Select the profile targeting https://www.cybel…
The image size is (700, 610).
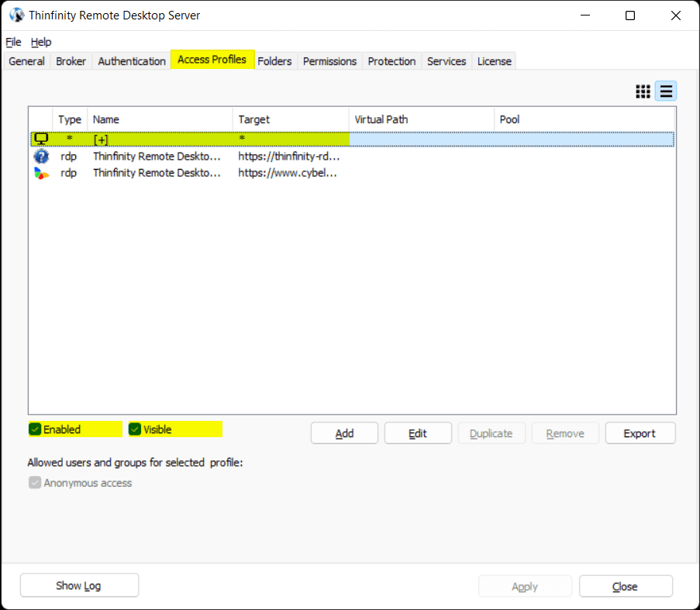point(288,173)
